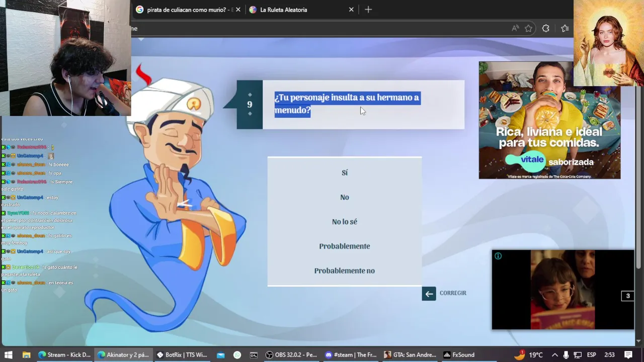Image resolution: width=644 pixels, height=362 pixels.
Task: Open the Mail app taskbar icon
Action: [x=220, y=354]
